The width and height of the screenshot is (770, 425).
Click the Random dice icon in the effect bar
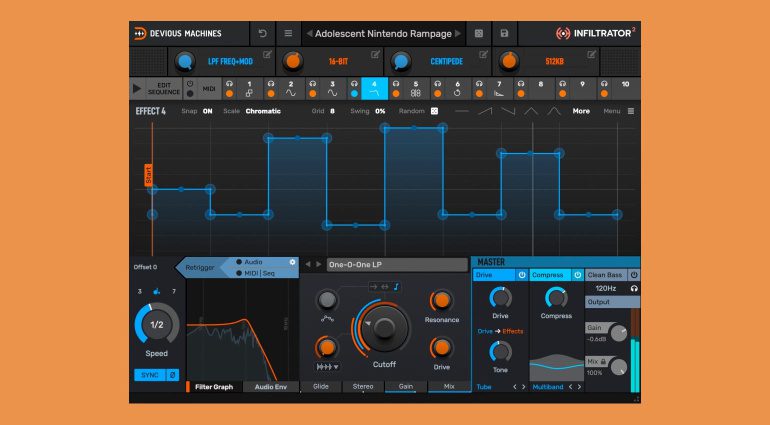tap(434, 111)
